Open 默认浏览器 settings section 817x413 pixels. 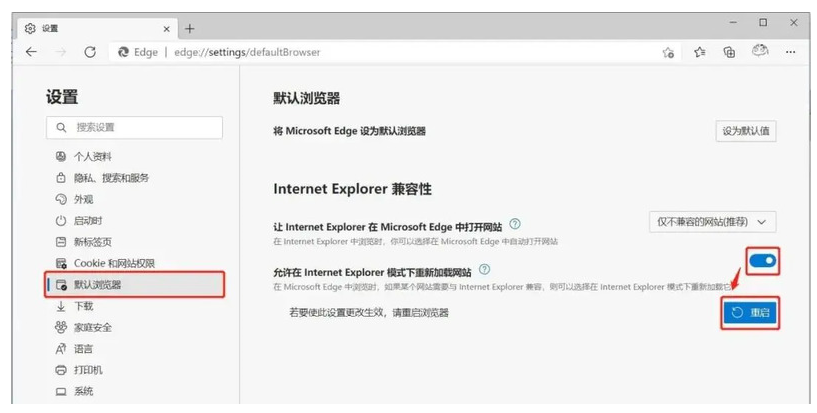click(x=97, y=285)
